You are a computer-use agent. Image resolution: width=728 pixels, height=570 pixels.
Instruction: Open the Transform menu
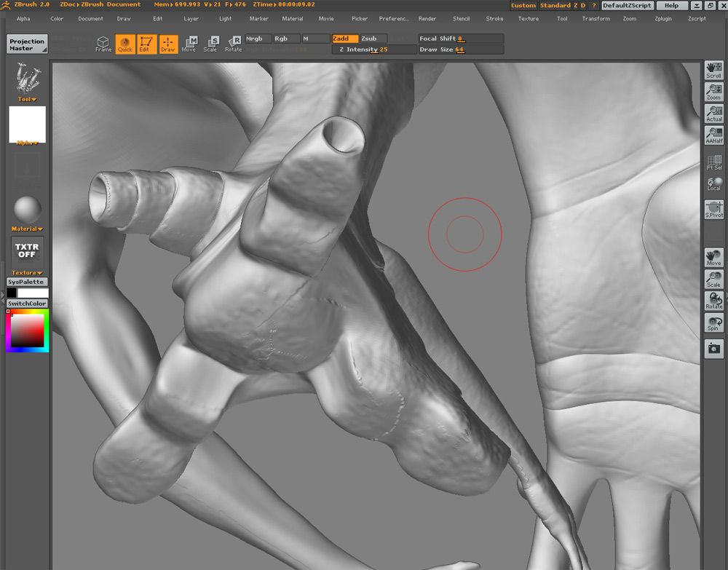point(596,19)
